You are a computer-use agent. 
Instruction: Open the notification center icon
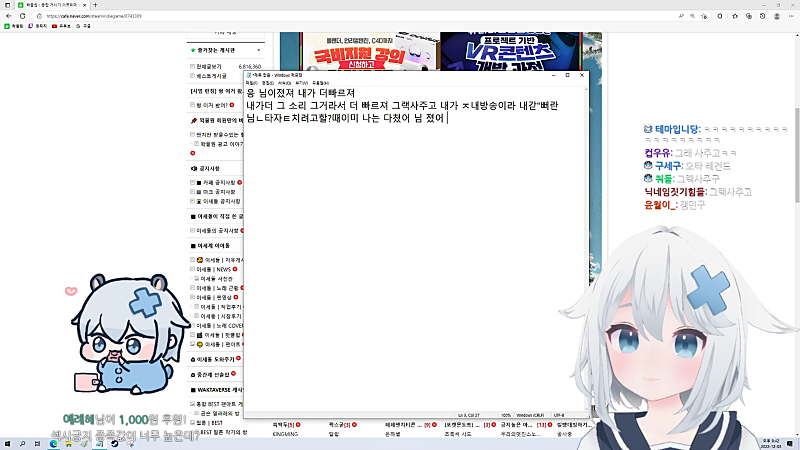click(x=790, y=444)
